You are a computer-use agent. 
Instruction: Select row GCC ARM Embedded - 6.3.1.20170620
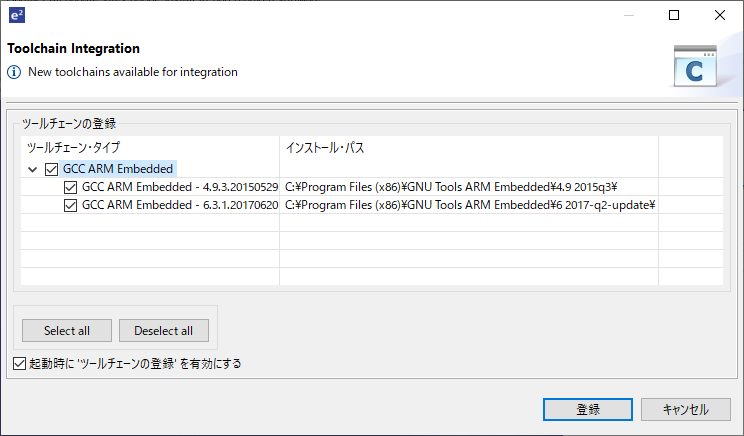(x=180, y=205)
